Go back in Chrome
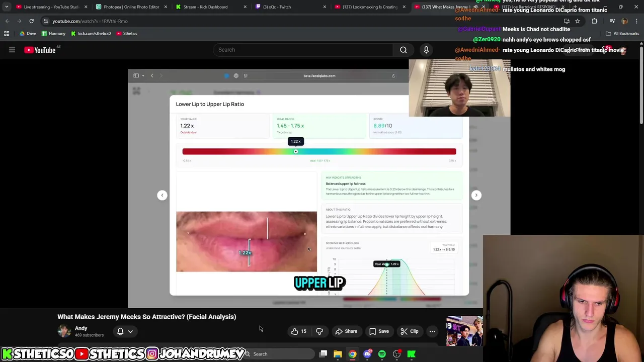This screenshot has height=362, width=644. coord(7,21)
